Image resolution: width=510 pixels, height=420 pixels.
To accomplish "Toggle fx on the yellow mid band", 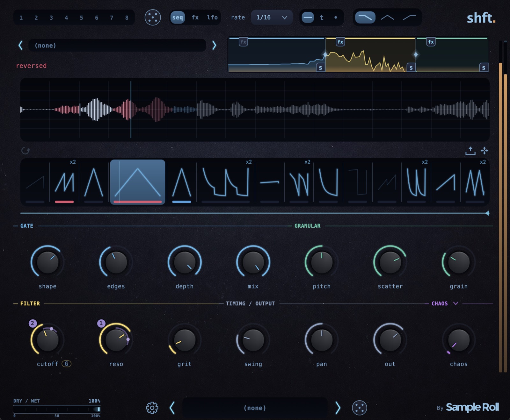I will point(340,42).
